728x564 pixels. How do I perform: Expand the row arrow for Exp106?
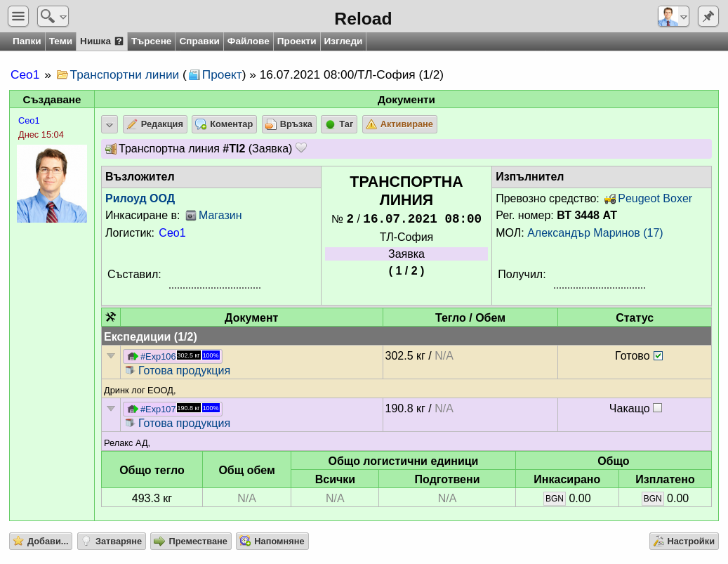(x=110, y=356)
